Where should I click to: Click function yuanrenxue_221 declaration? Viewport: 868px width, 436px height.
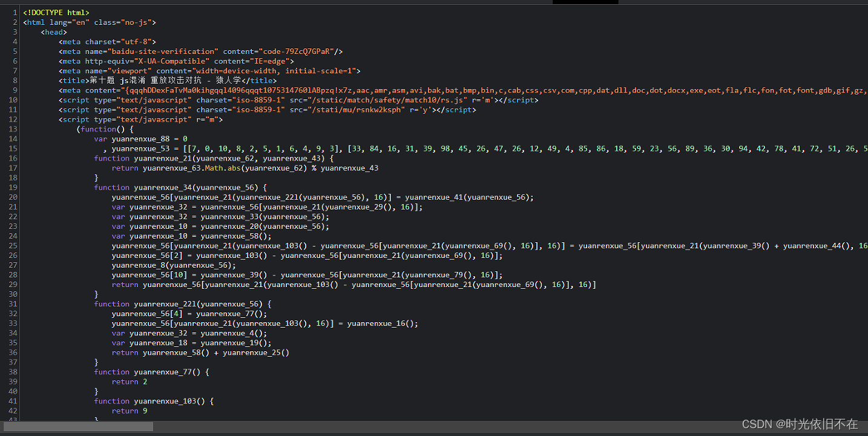pos(183,303)
